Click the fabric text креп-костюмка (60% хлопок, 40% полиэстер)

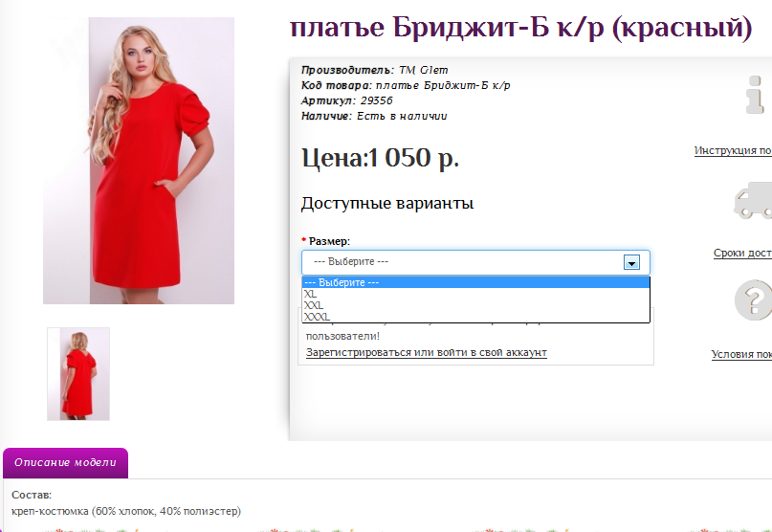click(x=126, y=511)
